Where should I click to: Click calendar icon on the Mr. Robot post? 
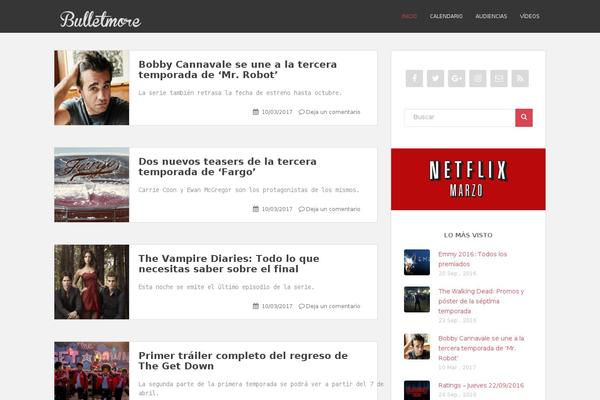[256, 112]
